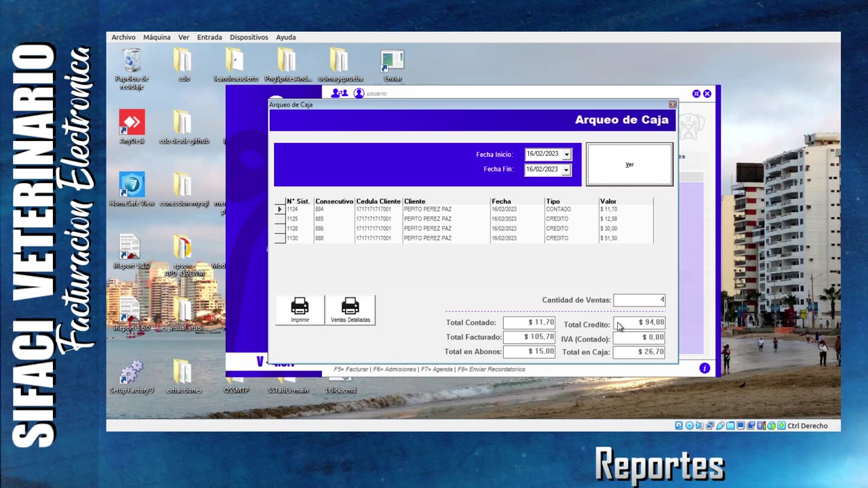Open the Fecha Fin date dropdown arrow

pyautogui.click(x=566, y=169)
